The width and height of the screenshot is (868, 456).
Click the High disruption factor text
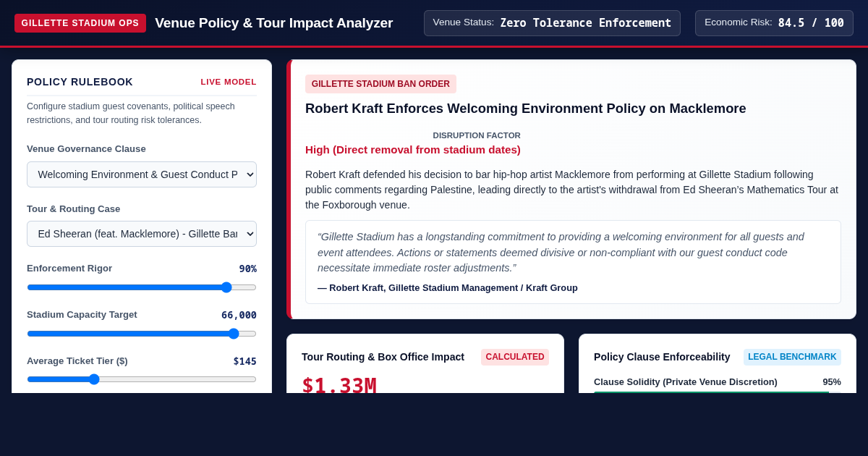(x=413, y=150)
